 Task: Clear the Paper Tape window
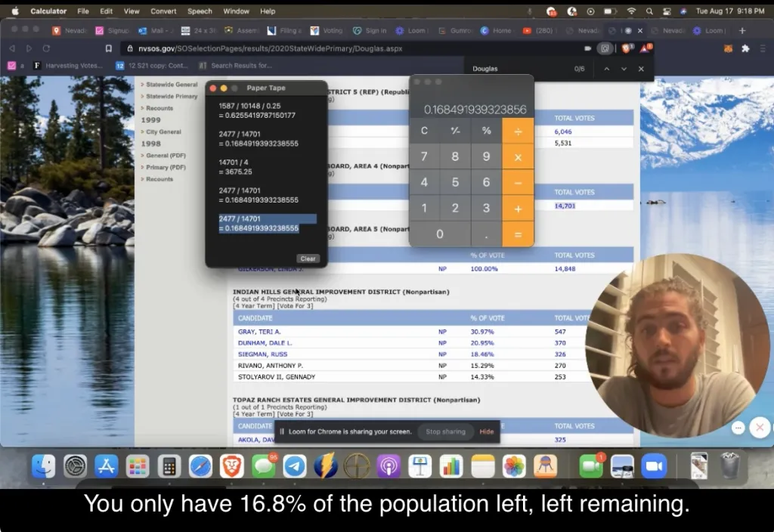coord(308,258)
